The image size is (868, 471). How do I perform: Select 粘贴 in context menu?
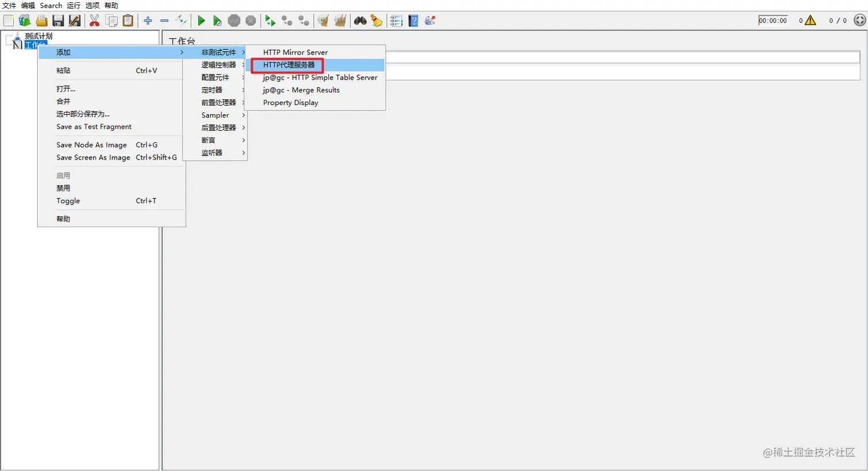click(111, 71)
